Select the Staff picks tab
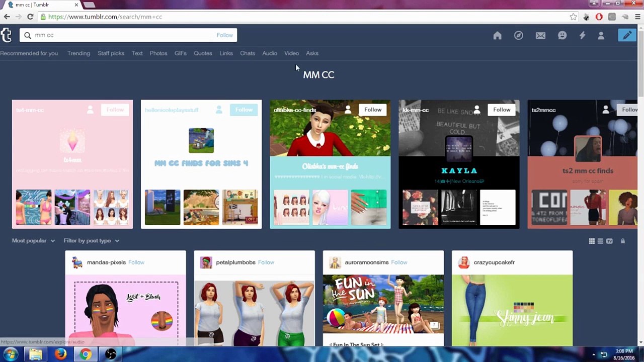The width and height of the screenshot is (644, 362). click(111, 53)
